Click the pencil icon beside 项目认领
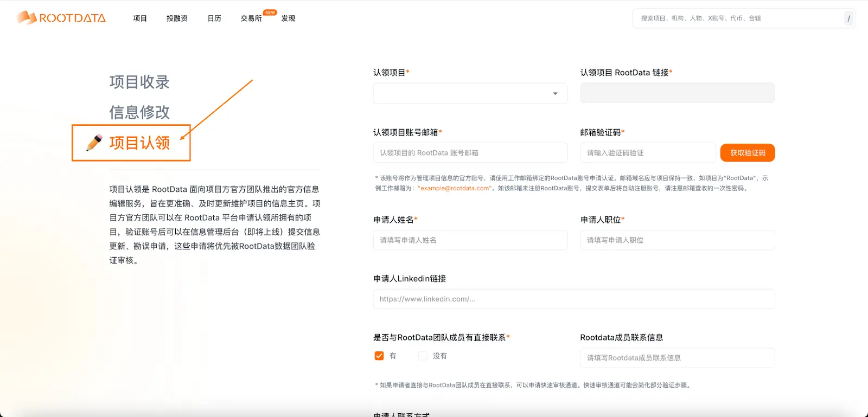 [x=94, y=143]
